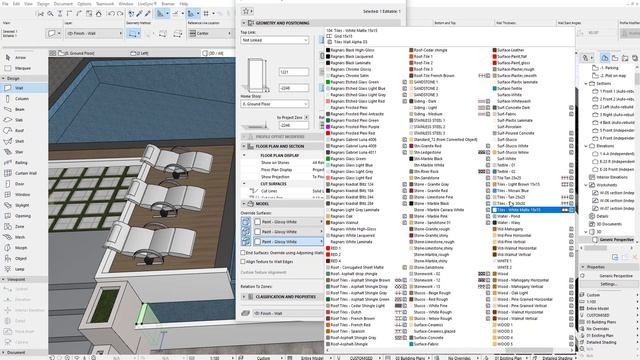This screenshot has height=360, width=640.
Task: Collapse the Floor Plan and Section panel
Action: 244,146
